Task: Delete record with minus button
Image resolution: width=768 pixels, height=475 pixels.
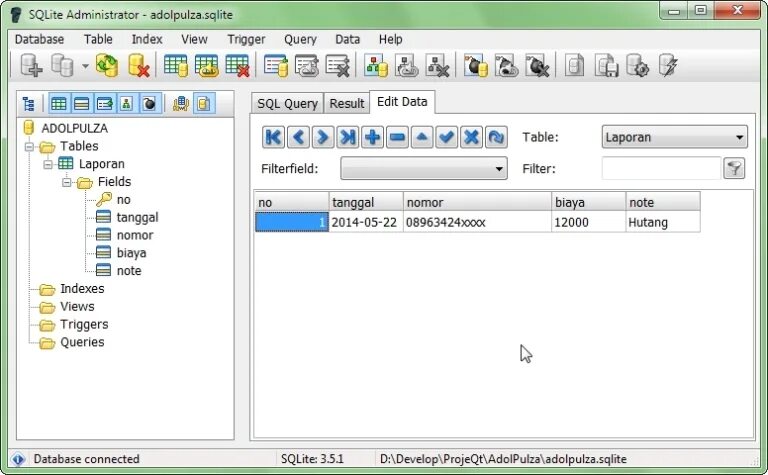Action: coord(397,137)
